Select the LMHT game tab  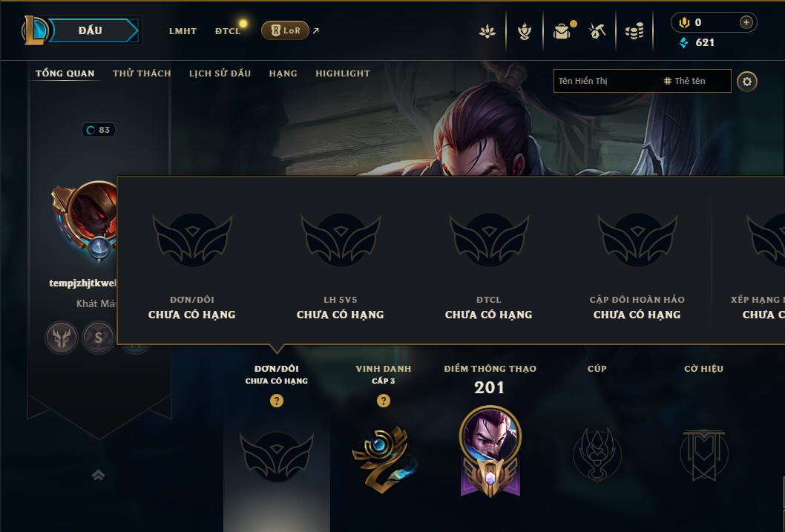click(183, 31)
